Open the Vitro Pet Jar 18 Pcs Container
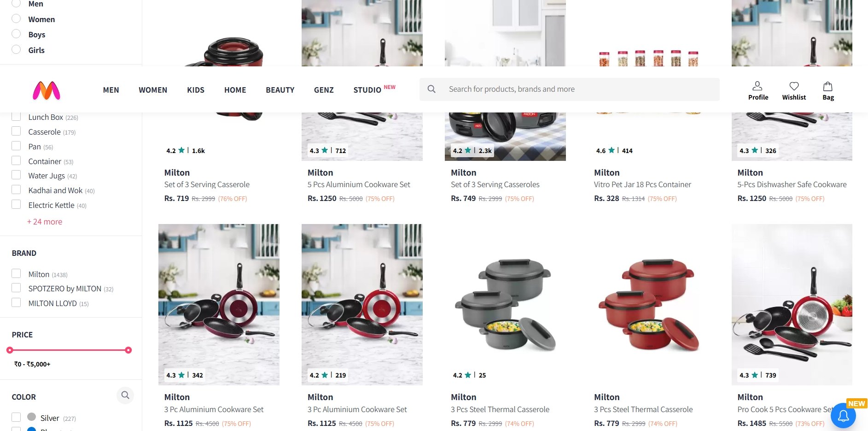This screenshot has height=431, width=868. 642,184
